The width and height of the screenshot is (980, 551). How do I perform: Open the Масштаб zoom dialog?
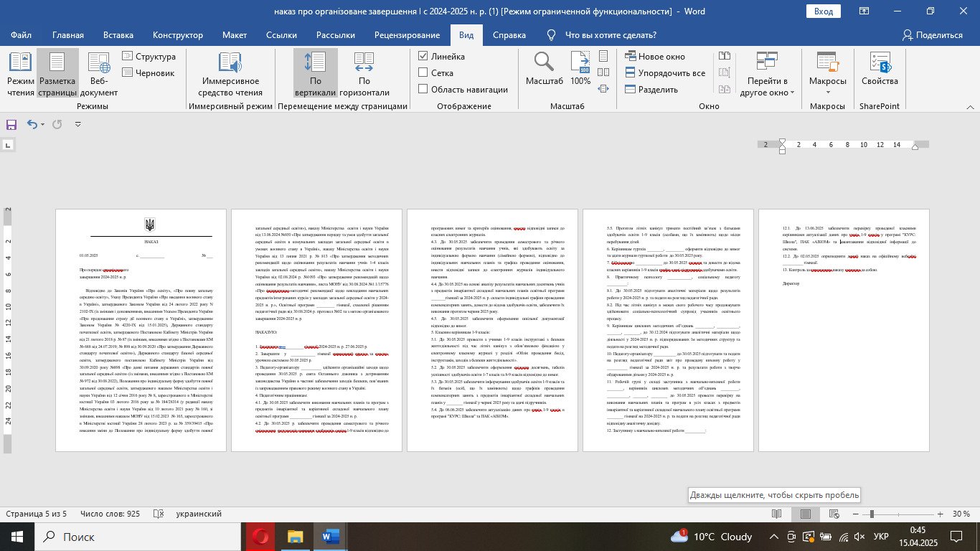tap(544, 69)
